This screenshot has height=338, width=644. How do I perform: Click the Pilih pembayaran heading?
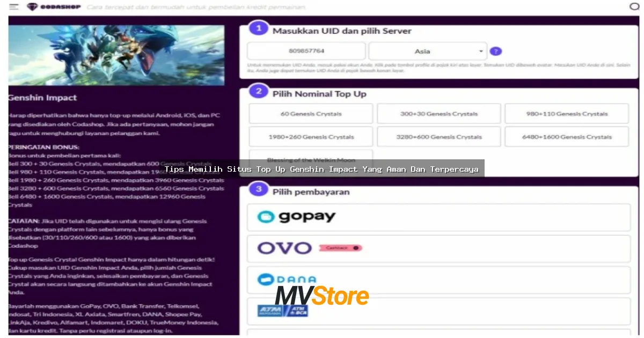pos(311,192)
